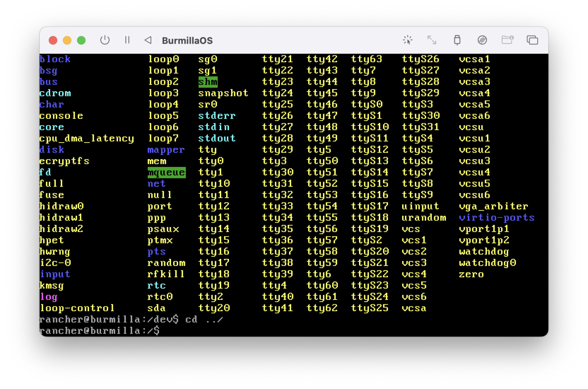Click the cdrom entry in listing

(x=55, y=93)
